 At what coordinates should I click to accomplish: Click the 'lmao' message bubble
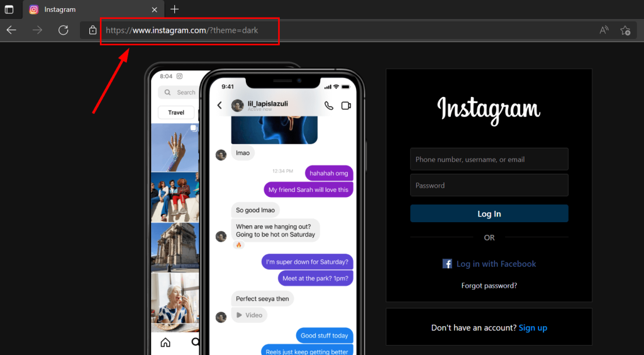pyautogui.click(x=243, y=153)
